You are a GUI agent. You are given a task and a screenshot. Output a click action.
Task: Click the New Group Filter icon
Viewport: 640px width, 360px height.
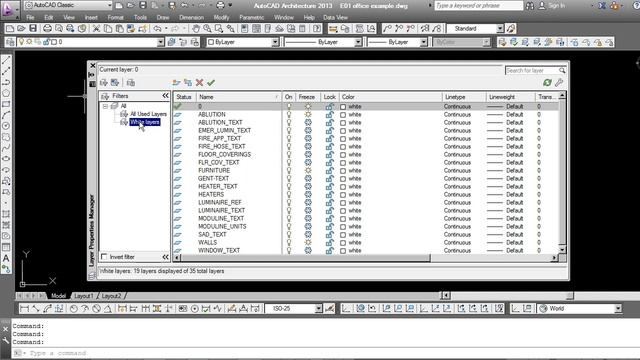(x=115, y=82)
